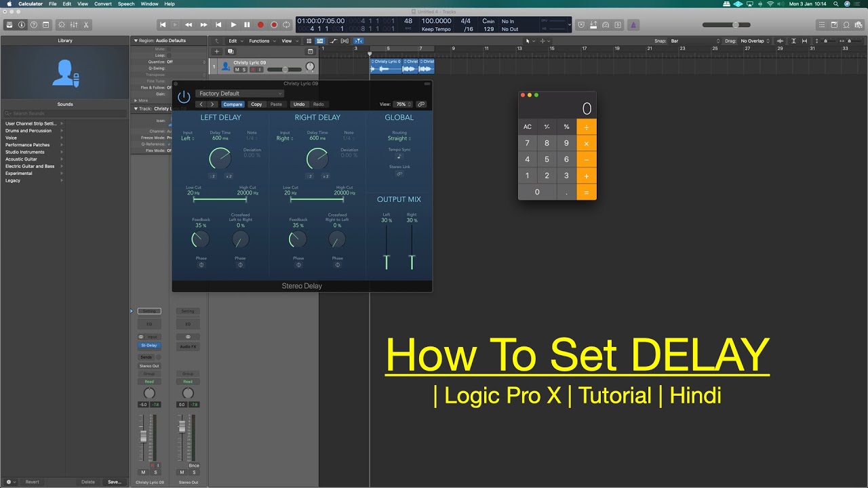The image size is (868, 488).
Task: Click Undo button in Stereo Delay
Action: point(299,104)
